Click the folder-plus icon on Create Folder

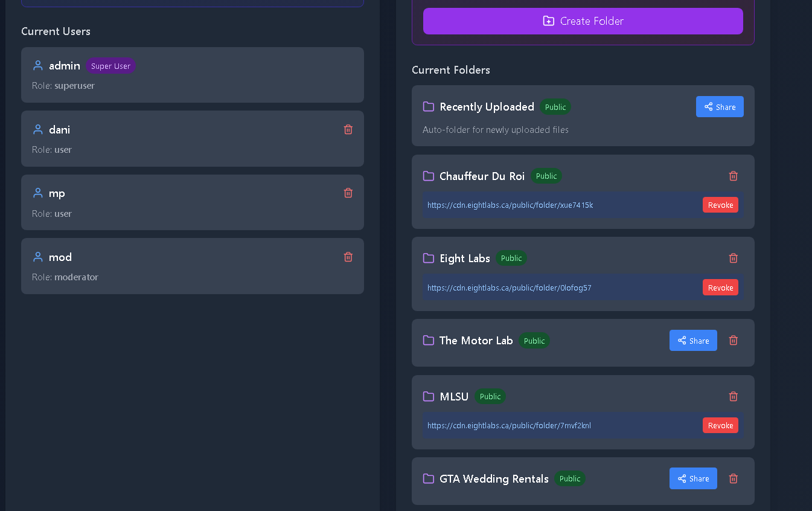pos(548,21)
